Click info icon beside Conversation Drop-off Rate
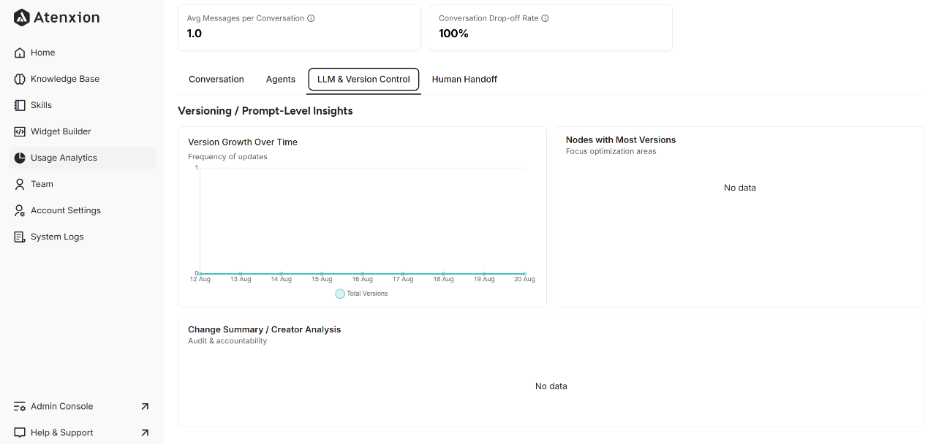 click(x=545, y=18)
